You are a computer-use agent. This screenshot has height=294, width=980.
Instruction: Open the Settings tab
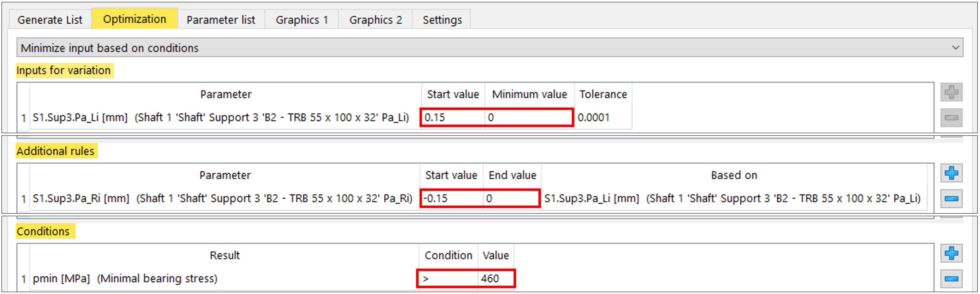click(442, 20)
